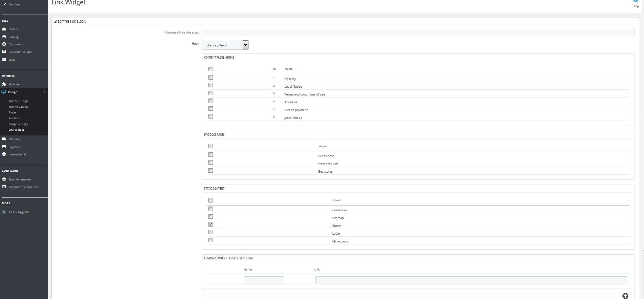Click the Catalog store icon
The height and width of the screenshot is (299, 644).
(x=4, y=37)
